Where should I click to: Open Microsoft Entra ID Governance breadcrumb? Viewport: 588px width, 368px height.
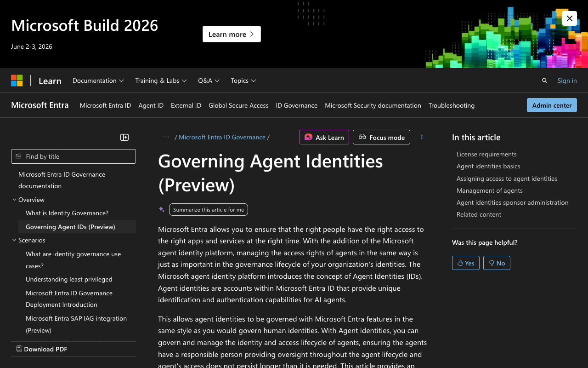point(222,137)
